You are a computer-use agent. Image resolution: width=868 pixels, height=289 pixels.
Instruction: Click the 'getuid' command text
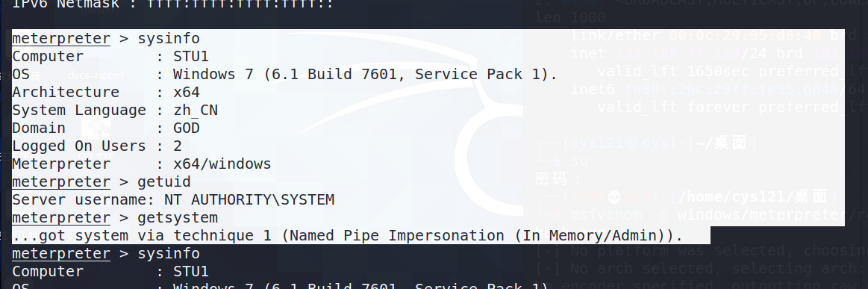pos(164,181)
